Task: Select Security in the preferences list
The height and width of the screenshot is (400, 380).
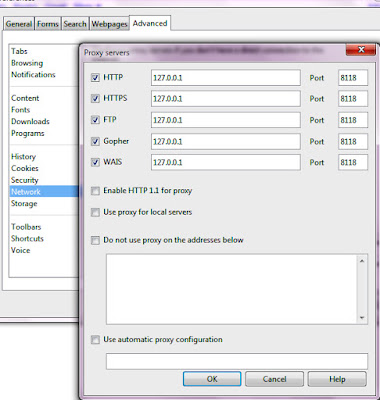Action: pos(25,180)
